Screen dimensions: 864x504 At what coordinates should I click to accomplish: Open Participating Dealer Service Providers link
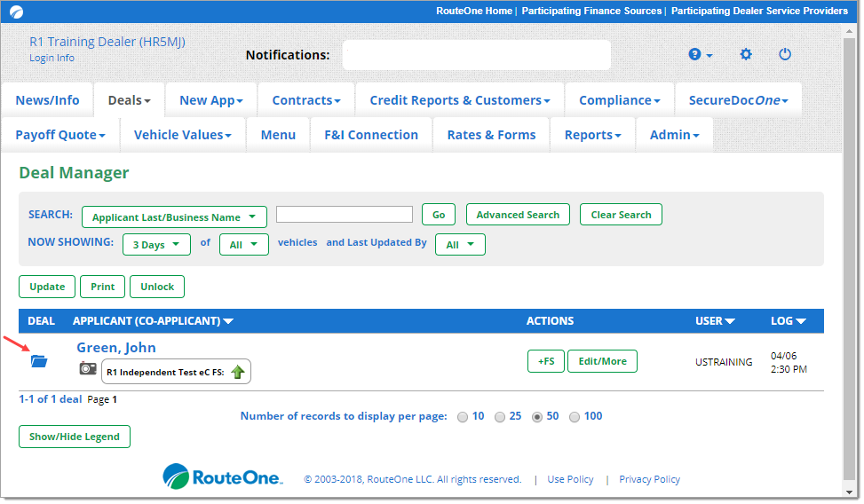point(759,11)
